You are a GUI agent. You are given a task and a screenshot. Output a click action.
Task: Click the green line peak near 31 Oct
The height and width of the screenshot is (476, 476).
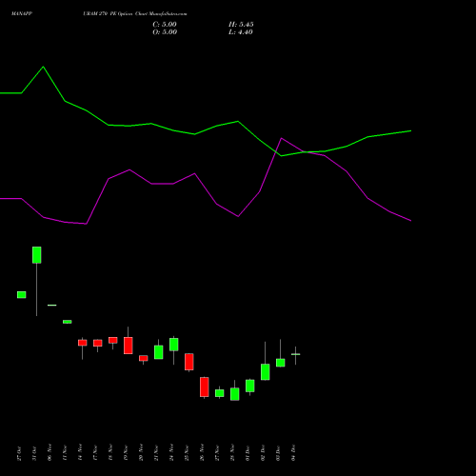pyautogui.click(x=44, y=67)
